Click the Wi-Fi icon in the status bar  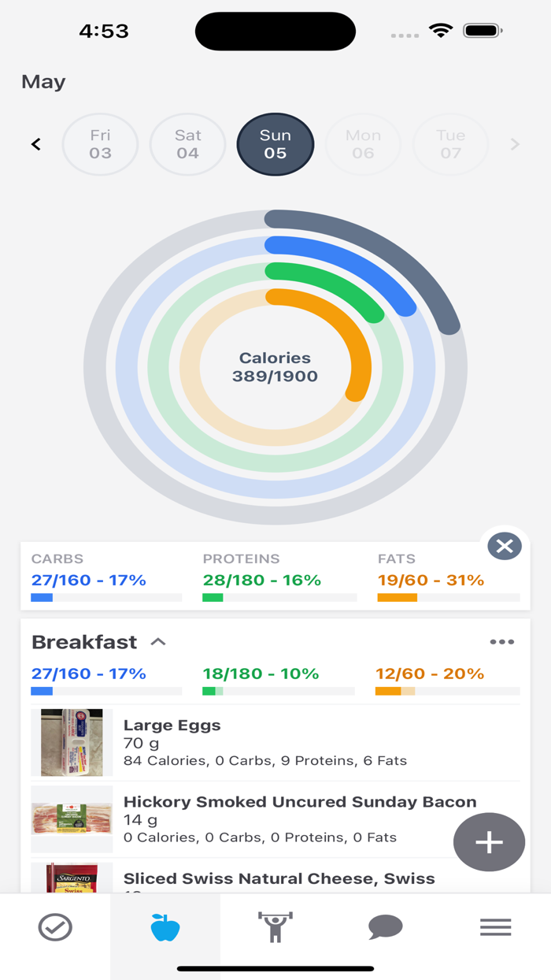coord(441,31)
